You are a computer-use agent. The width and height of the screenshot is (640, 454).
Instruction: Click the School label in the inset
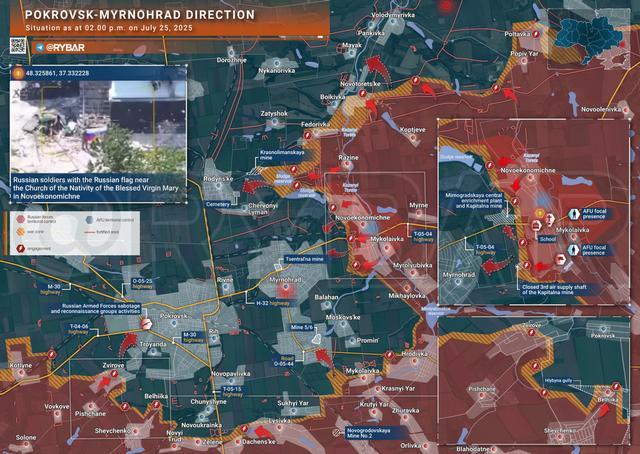548,240
